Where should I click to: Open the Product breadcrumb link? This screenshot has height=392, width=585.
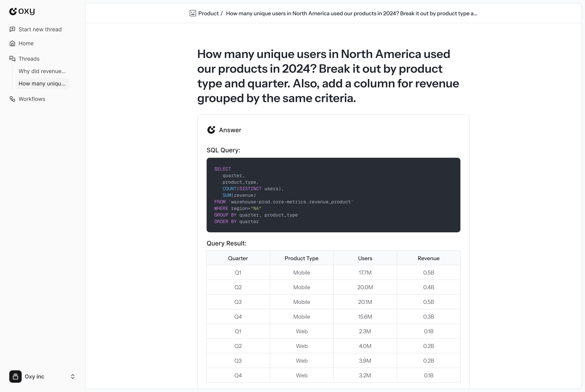pos(208,13)
